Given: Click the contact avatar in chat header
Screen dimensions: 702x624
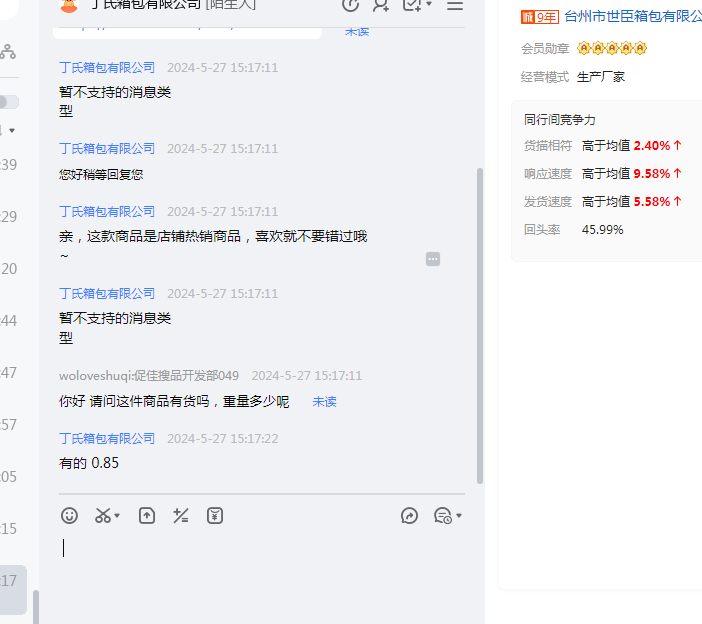Looking at the screenshot, I should pyautogui.click(x=69, y=5).
